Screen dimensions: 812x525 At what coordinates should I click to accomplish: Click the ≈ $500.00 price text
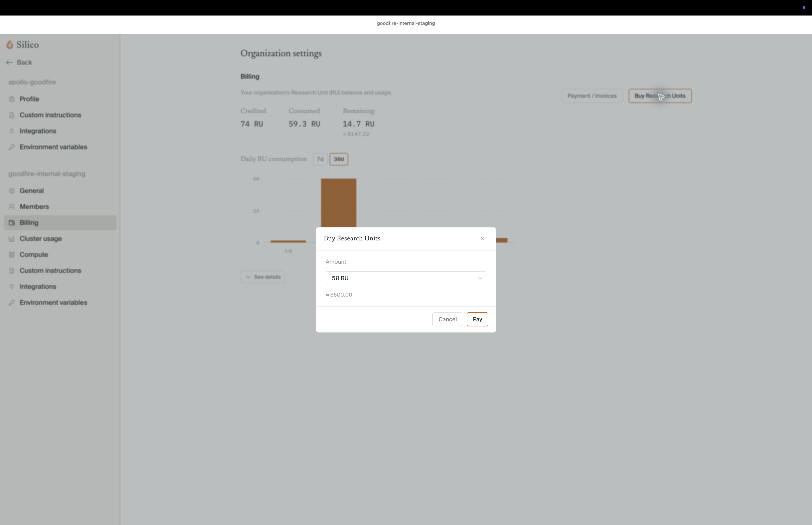(x=339, y=295)
